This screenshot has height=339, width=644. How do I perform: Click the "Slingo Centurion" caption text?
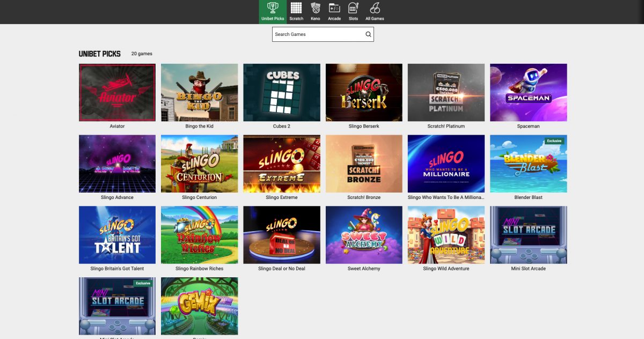pyautogui.click(x=199, y=197)
